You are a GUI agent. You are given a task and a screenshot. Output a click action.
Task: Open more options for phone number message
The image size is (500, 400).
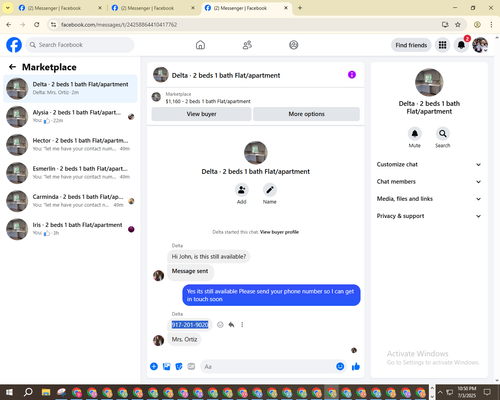[242, 325]
